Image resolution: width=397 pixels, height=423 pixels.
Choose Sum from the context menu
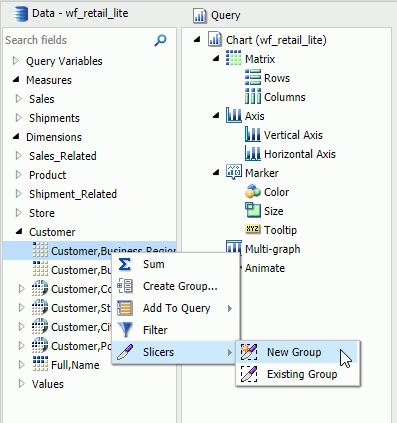coord(176,264)
